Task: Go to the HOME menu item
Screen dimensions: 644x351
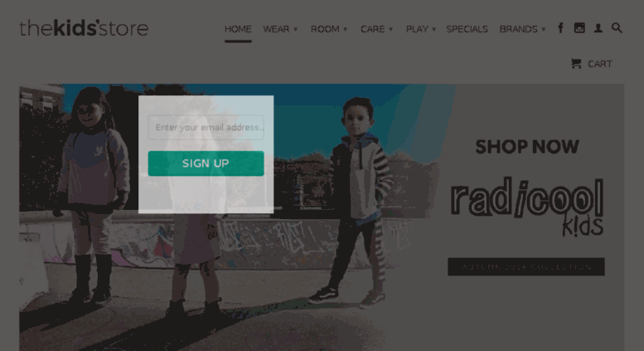Action: (x=238, y=29)
